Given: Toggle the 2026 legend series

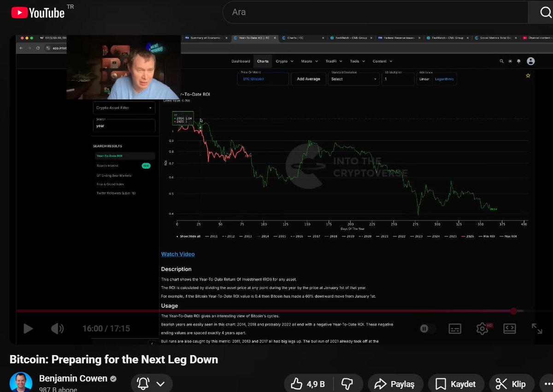Looking at the screenshot, I should pos(467,236).
